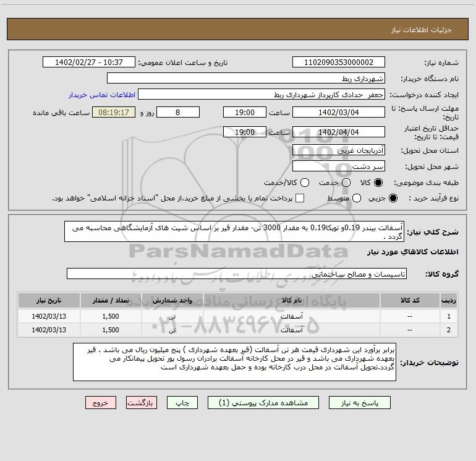The width and height of the screenshot is (476, 461).
Task: Click the نام کالا column header
Action: tap(291, 300)
